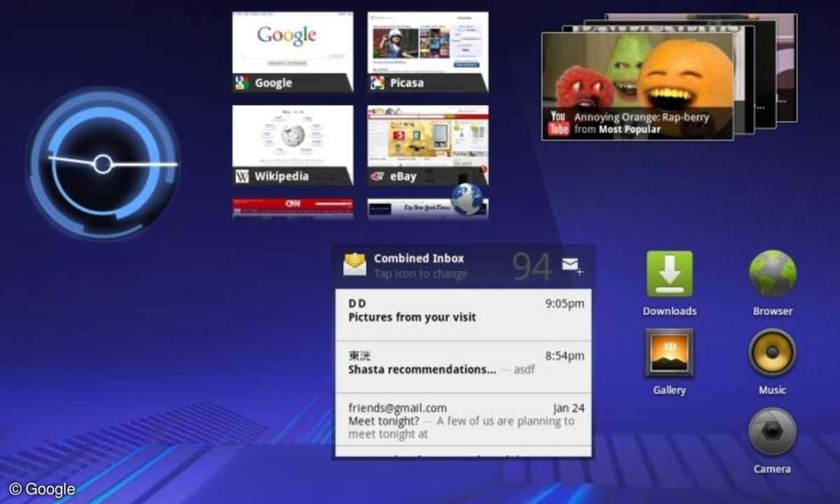Open the Downloads app icon
Screen dimensions: 840x504
point(669,274)
